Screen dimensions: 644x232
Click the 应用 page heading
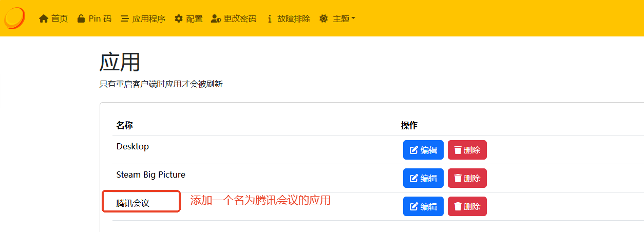pos(120,63)
